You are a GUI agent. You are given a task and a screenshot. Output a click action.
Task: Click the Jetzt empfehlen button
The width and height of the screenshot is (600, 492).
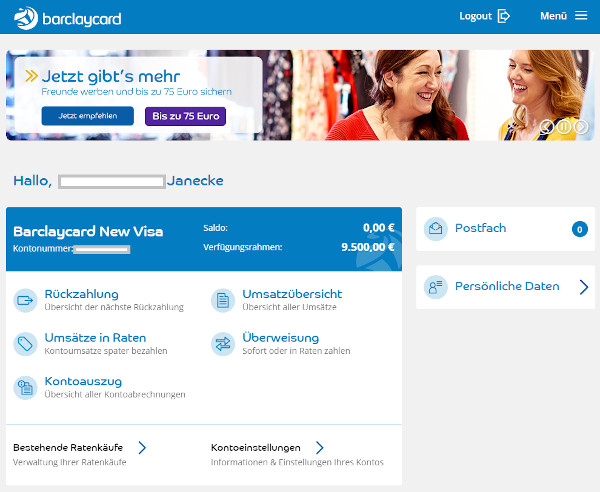[x=88, y=116]
